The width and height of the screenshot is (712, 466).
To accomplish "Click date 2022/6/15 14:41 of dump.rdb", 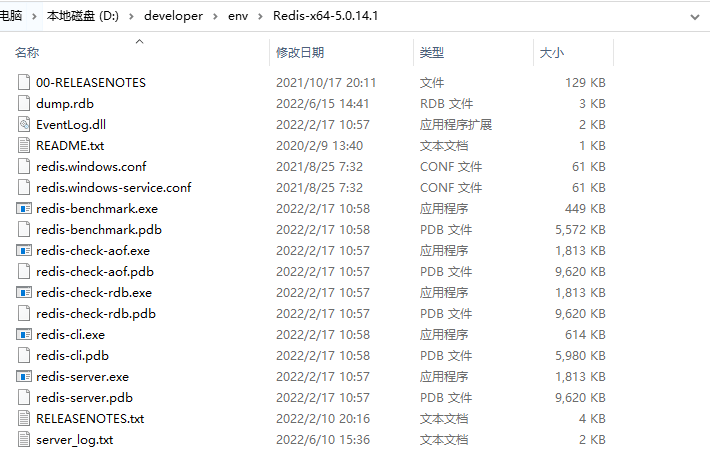I will click(x=322, y=104).
